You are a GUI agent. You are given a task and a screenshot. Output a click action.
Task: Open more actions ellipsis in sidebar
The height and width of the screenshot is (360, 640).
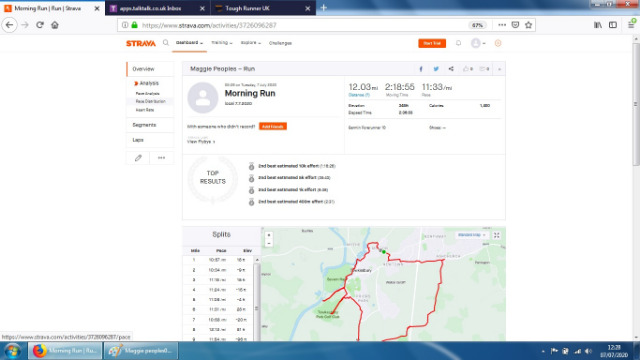tap(162, 158)
